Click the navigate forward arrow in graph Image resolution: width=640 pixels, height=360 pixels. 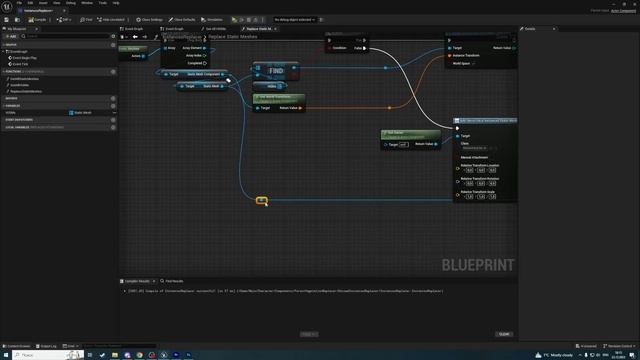click(144, 37)
